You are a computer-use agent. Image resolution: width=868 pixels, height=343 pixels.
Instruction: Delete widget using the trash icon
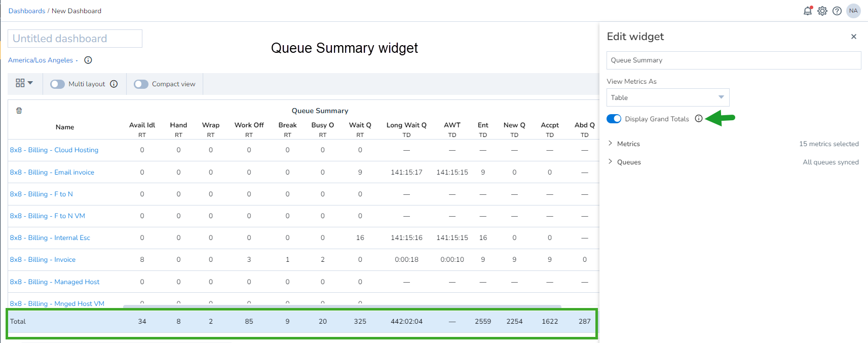(x=19, y=111)
